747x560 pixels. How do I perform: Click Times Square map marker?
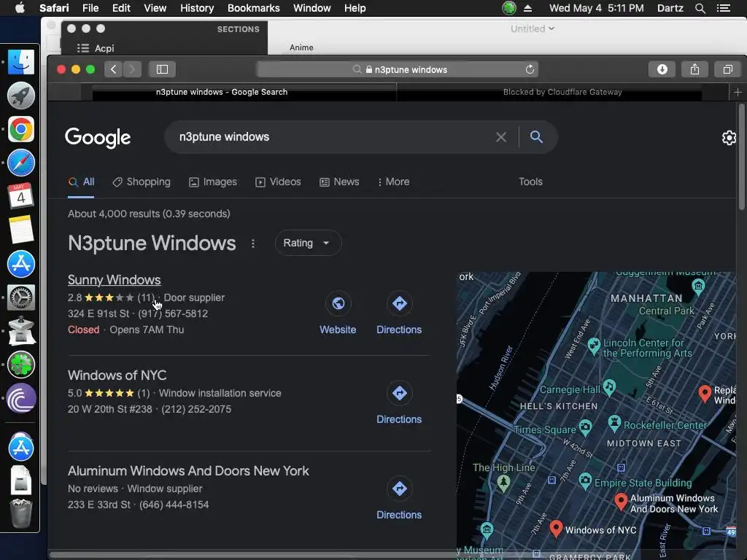click(585, 427)
